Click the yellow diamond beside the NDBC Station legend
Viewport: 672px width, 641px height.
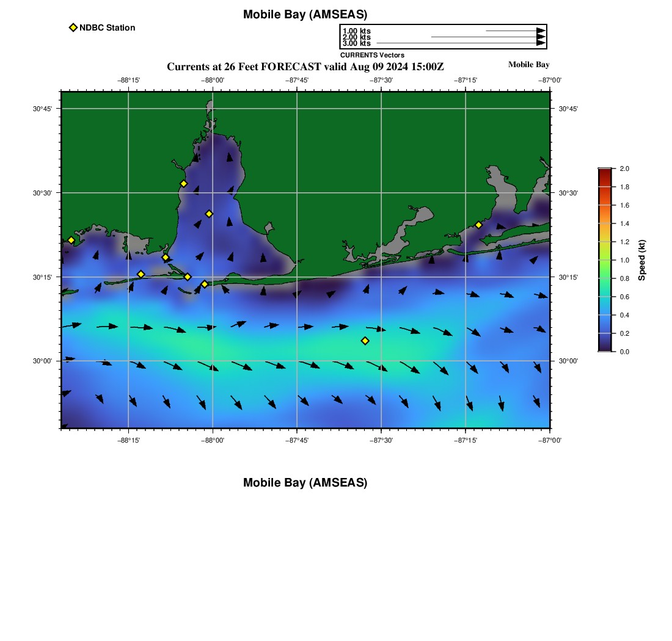click(73, 27)
